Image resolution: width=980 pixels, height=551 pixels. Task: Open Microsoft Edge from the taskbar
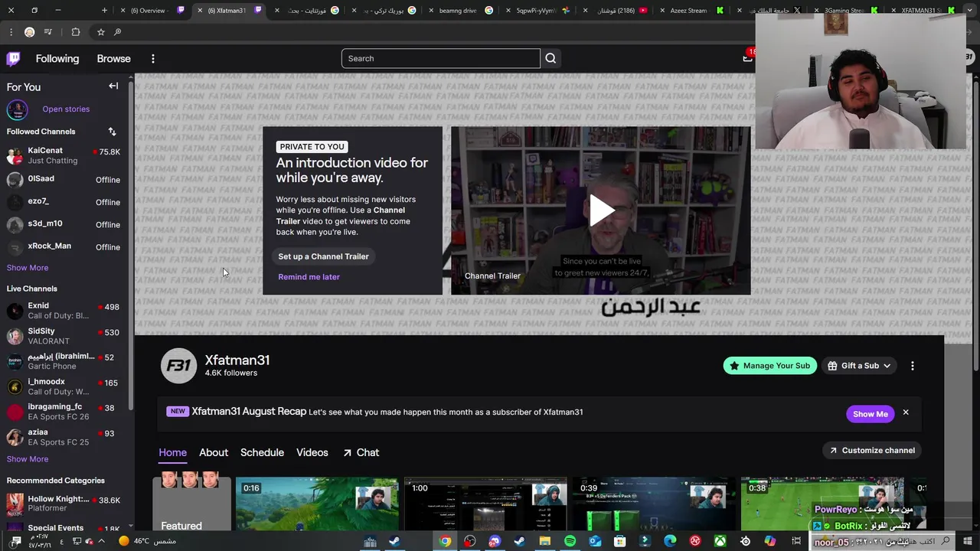coord(671,541)
